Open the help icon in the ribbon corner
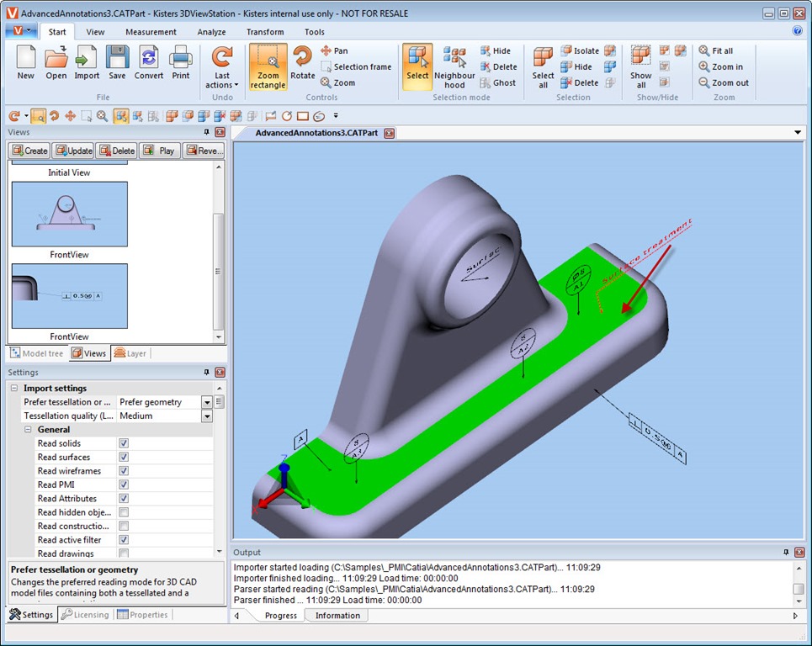 point(798,30)
